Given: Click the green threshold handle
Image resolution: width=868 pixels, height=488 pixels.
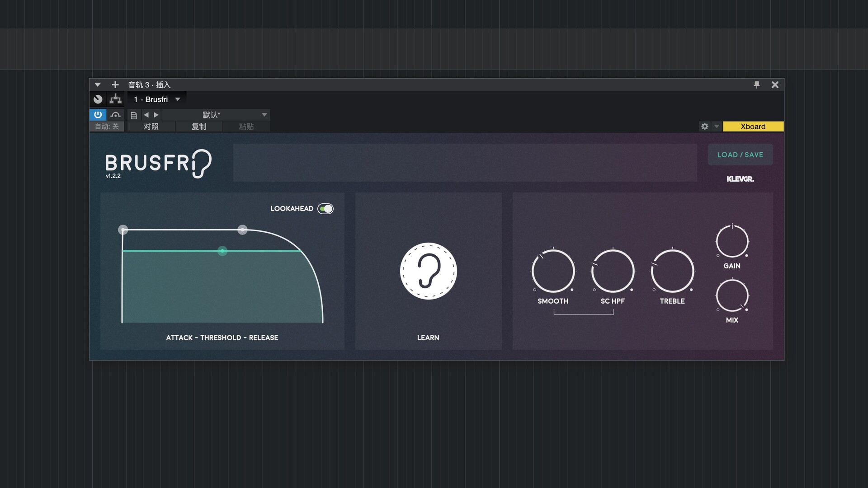Looking at the screenshot, I should tap(222, 251).
